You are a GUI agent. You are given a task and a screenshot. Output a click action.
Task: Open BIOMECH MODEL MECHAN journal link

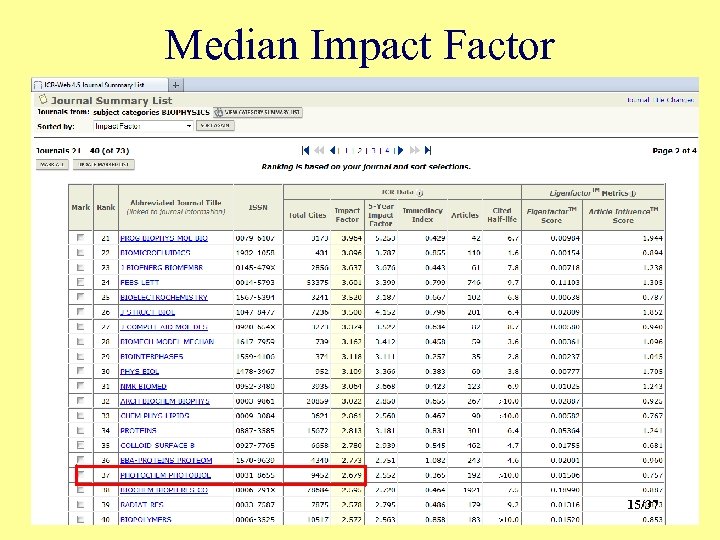(x=167, y=342)
